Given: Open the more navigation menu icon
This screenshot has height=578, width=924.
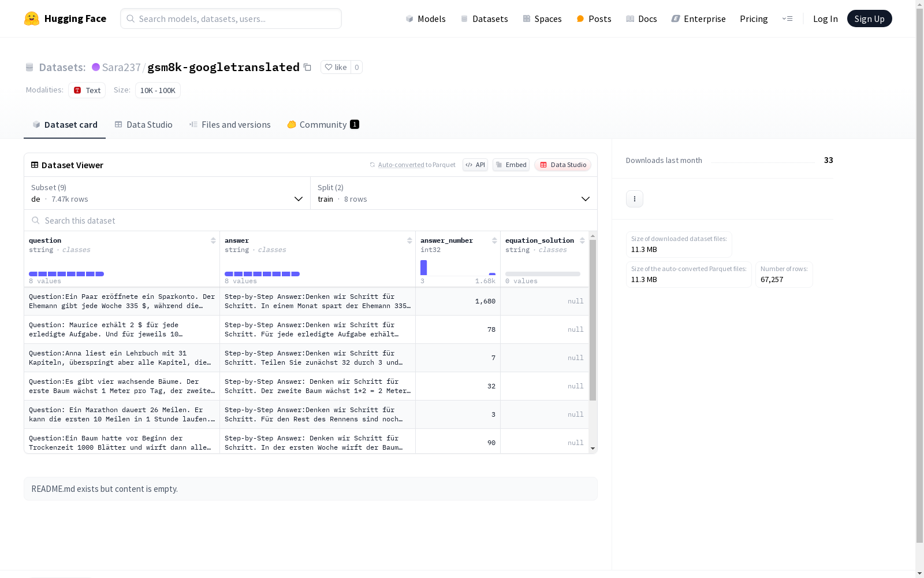Looking at the screenshot, I should (787, 18).
